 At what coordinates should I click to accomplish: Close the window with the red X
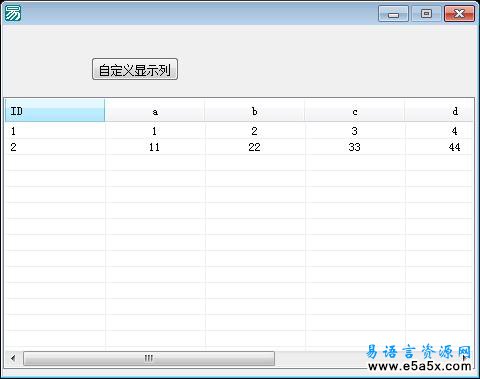click(459, 14)
